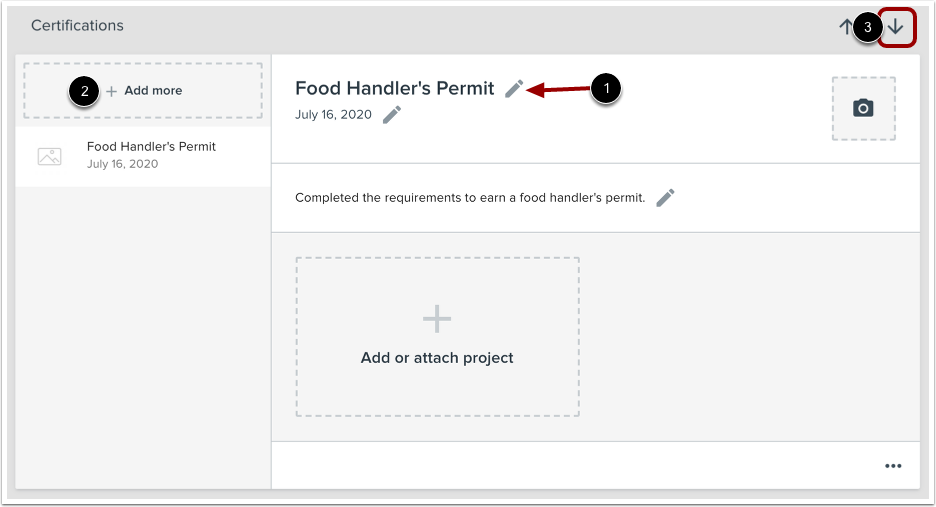936x507 pixels.
Task: Click the numbered badge 2 near Add more
Action: coord(85,91)
